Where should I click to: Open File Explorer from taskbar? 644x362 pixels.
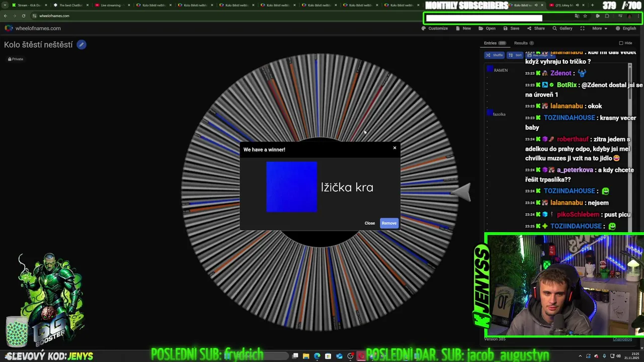306,356
